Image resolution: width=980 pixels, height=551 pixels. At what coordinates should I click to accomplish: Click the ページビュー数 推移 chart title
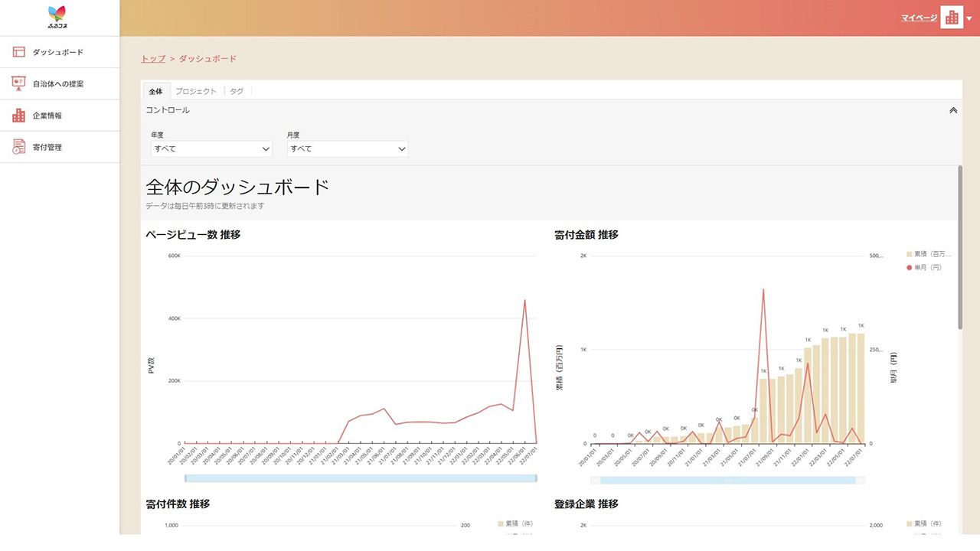point(193,235)
